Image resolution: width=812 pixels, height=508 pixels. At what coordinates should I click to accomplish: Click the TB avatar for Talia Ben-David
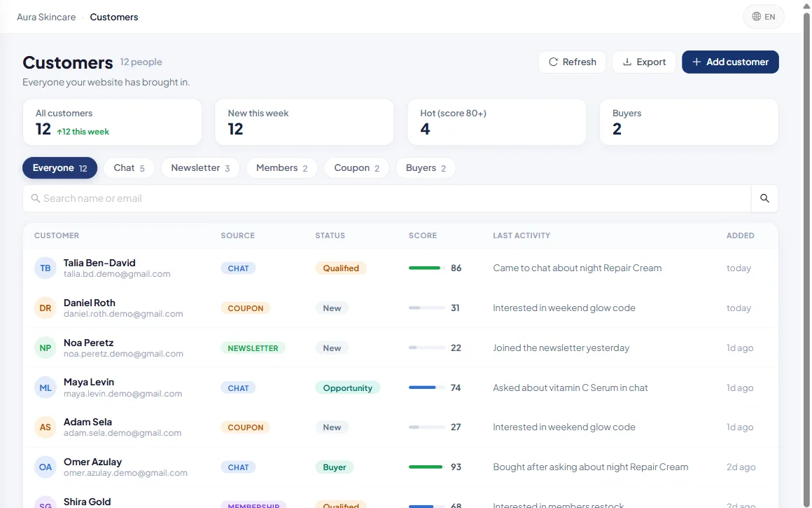[45, 268]
